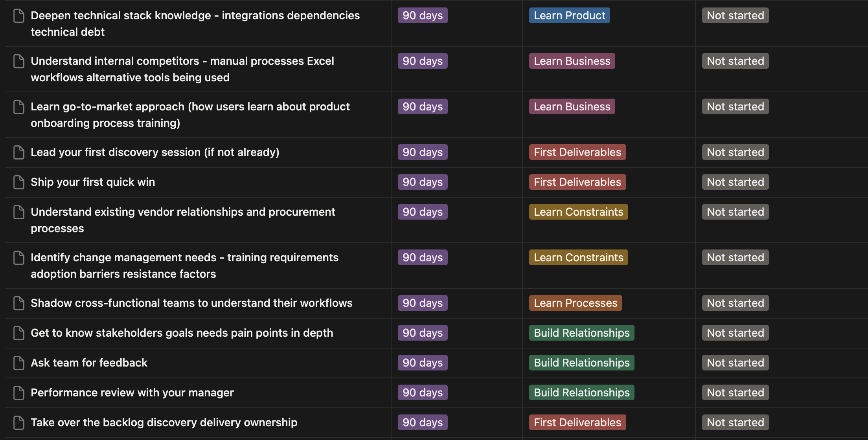Edit 'Learn Processes' category tag
Screen dimensions: 868x440
point(575,303)
